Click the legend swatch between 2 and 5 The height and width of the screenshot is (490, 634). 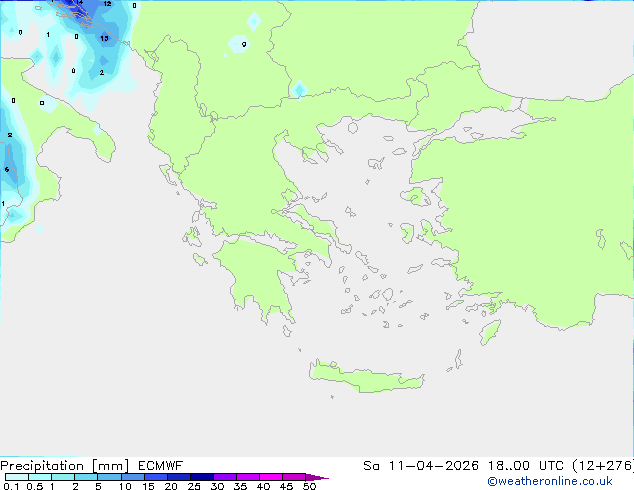[86, 477]
